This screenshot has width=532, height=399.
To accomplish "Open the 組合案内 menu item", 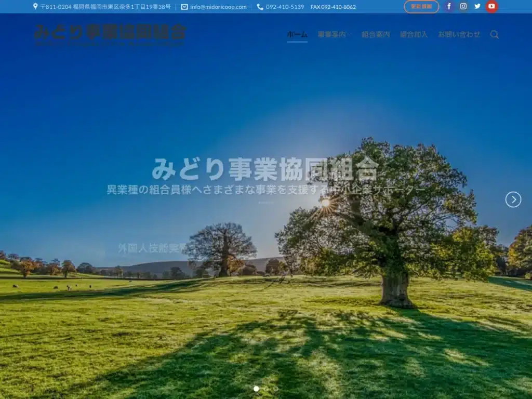I will point(376,34).
